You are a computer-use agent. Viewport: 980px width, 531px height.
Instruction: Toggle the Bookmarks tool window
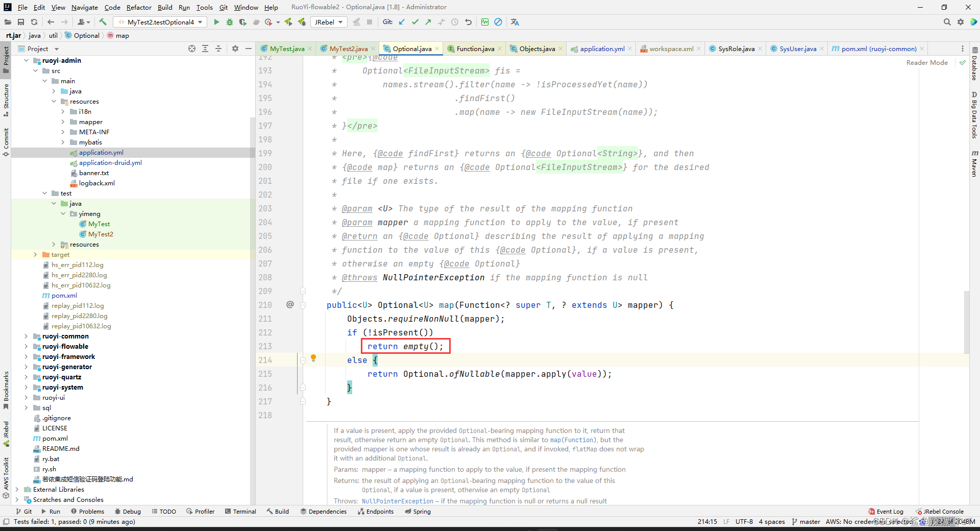pyautogui.click(x=6, y=391)
